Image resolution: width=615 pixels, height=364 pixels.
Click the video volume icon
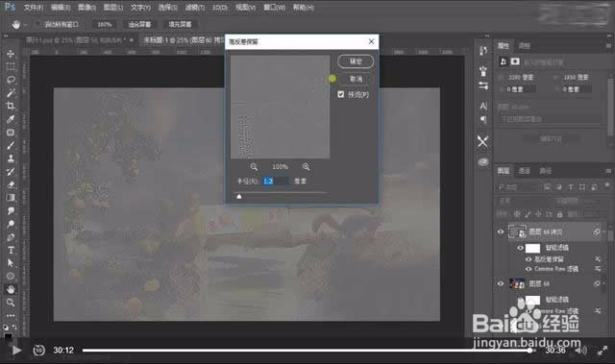[580, 351]
